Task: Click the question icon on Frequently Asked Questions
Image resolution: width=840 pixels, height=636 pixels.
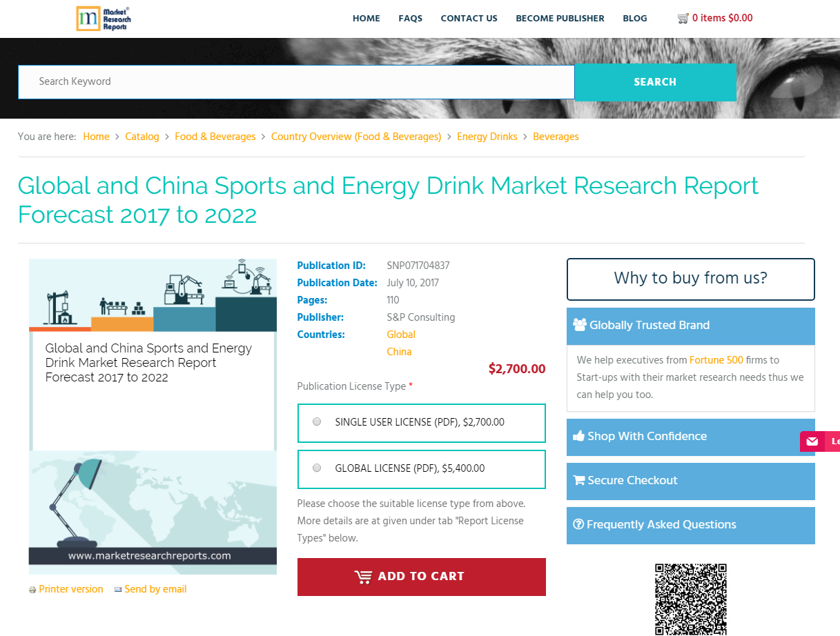Action: (578, 524)
